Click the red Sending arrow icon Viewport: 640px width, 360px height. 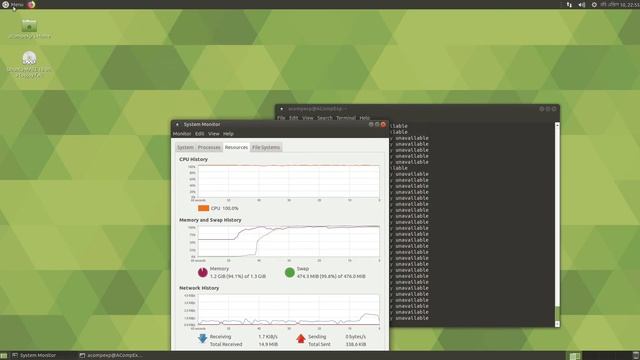click(301, 338)
